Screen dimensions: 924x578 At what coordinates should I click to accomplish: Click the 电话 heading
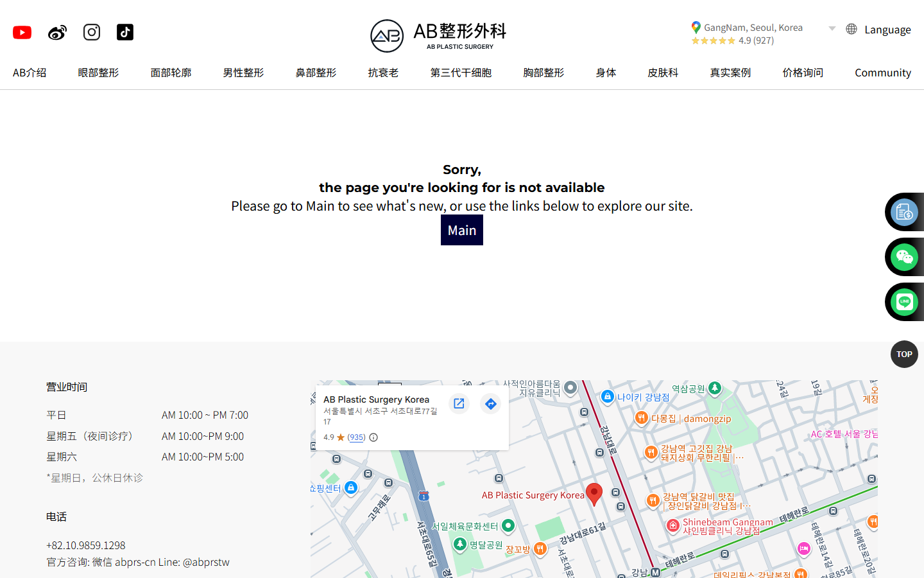click(56, 516)
